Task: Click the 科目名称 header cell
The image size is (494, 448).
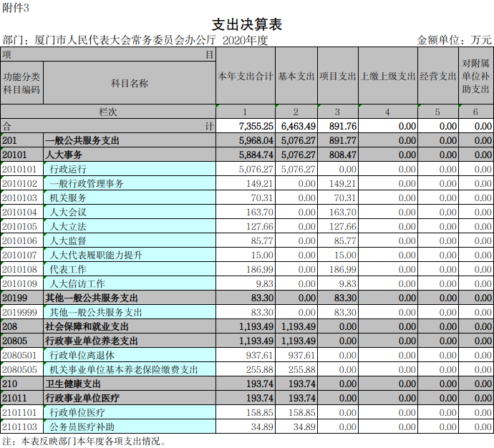Action: click(x=130, y=83)
